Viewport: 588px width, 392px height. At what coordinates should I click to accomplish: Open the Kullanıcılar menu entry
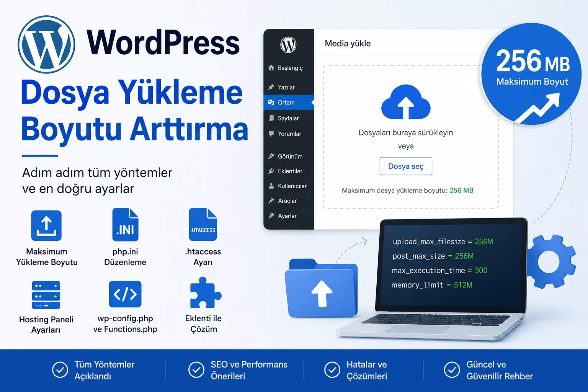pyautogui.click(x=289, y=186)
